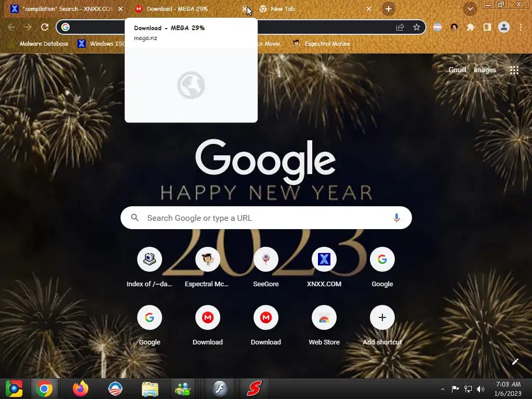Open the network tray icon
The height and width of the screenshot is (399, 532).
point(468,389)
